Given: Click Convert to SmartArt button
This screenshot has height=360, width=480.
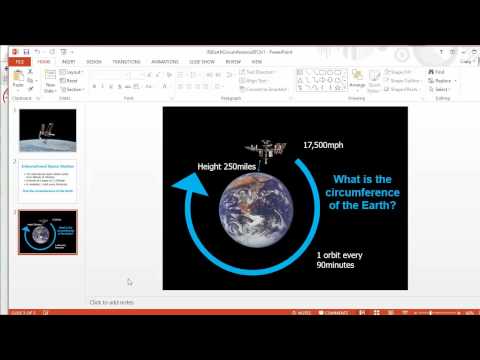Looking at the screenshot, I should (x=264, y=89).
